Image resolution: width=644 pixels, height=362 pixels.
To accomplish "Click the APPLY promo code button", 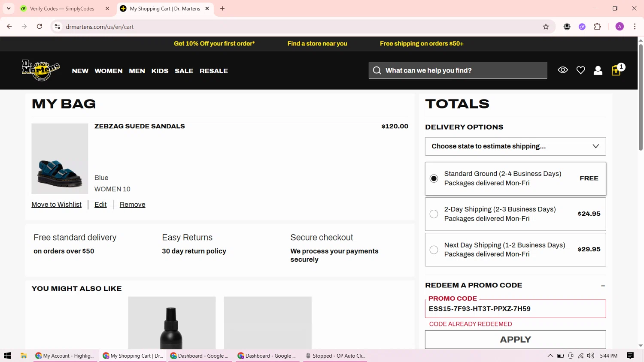I will coord(515,340).
